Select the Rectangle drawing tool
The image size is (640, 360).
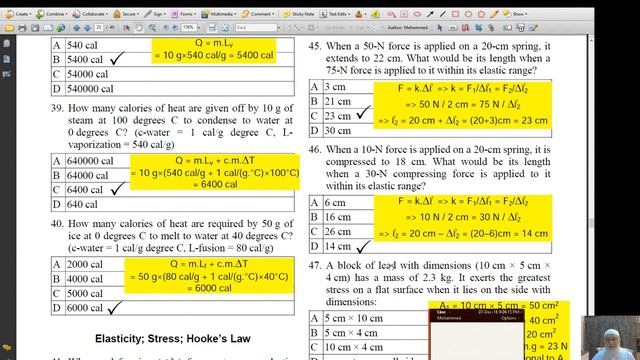coord(456,14)
